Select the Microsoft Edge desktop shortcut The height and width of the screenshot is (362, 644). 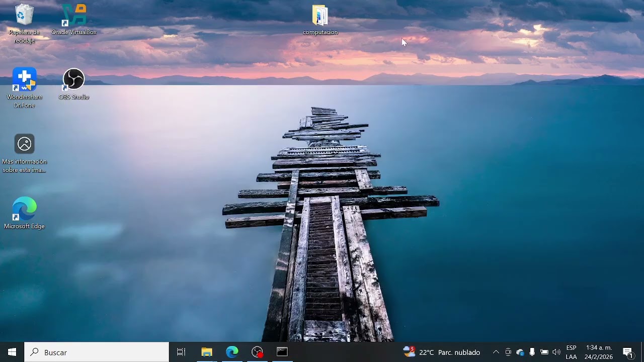[x=24, y=213]
